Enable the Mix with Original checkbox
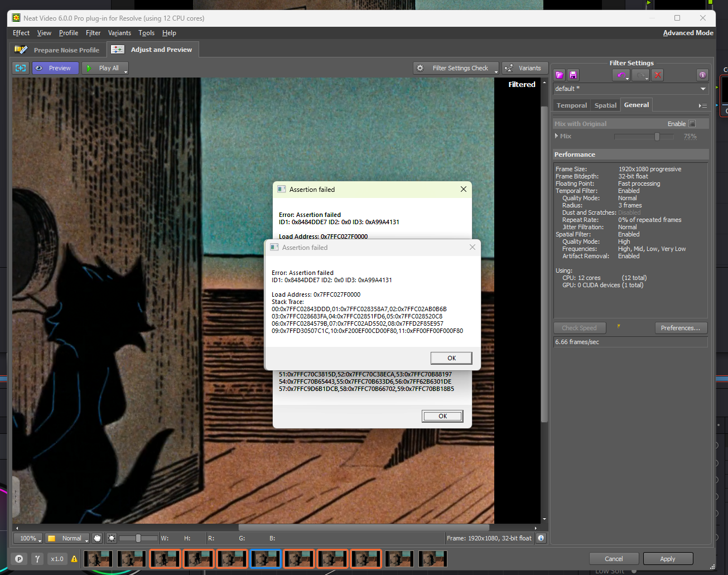Screen dimensions: 728x575 692,124
